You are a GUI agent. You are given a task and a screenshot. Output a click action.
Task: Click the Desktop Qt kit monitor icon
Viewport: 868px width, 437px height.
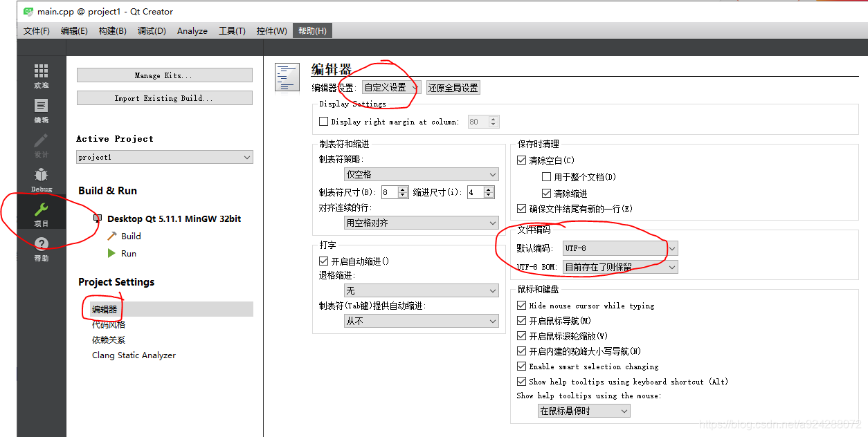98,218
